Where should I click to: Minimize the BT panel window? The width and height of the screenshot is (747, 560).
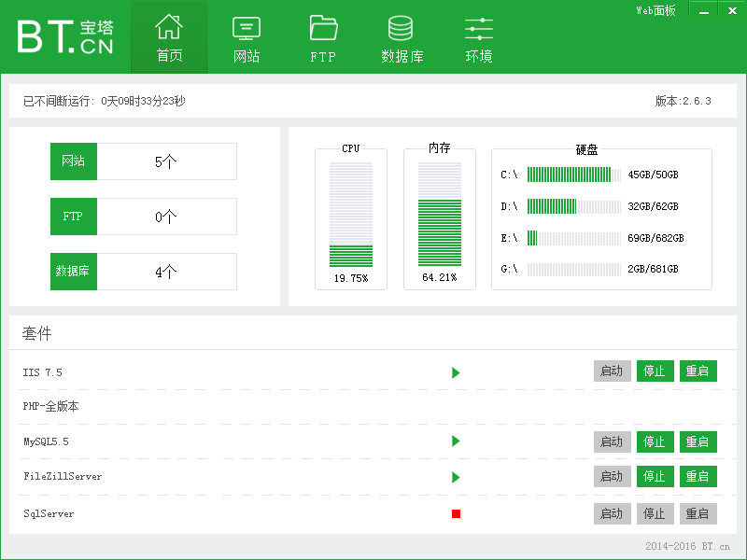pyautogui.click(x=704, y=10)
